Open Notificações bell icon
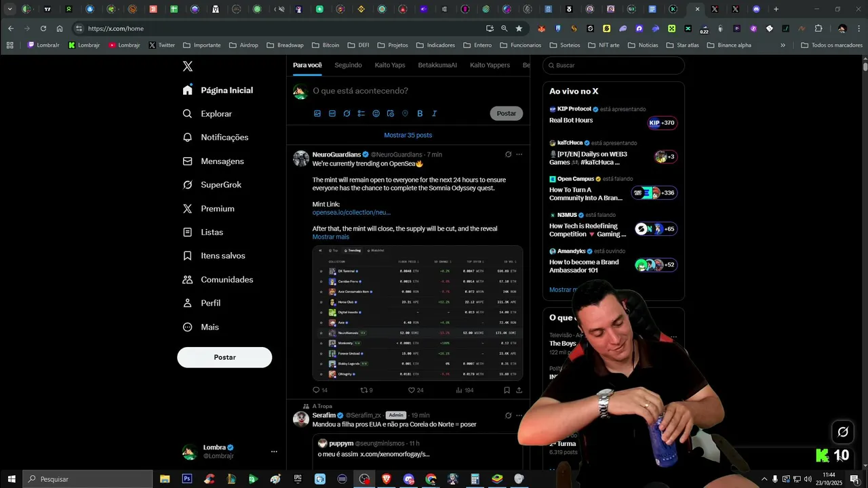868x488 pixels. pyautogui.click(x=188, y=137)
